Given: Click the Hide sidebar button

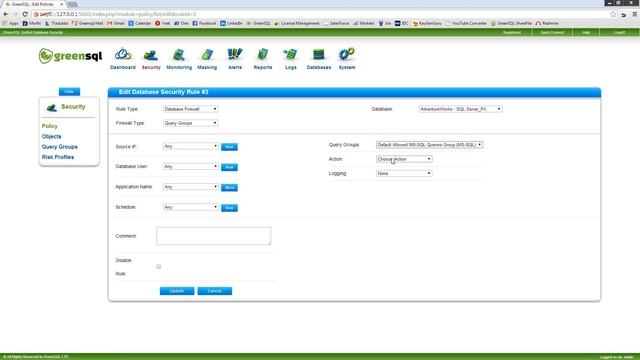Looking at the screenshot, I should coord(69,91).
